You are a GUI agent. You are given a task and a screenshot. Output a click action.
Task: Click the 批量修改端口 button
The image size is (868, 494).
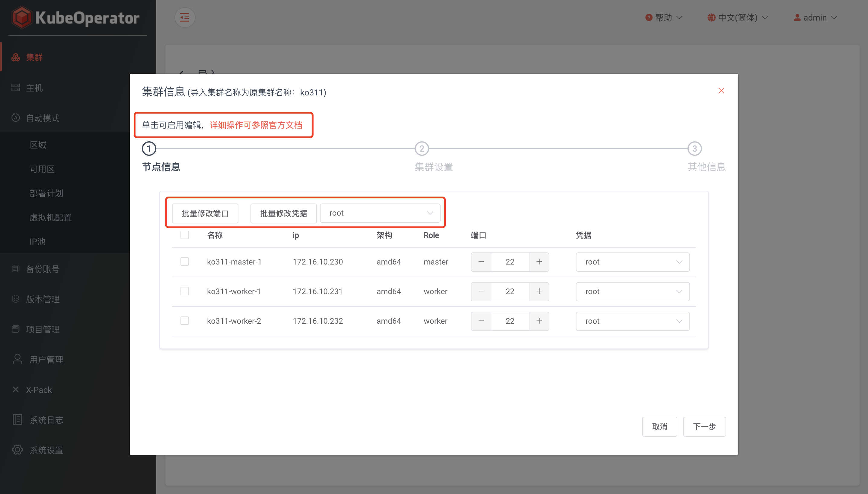tap(205, 213)
